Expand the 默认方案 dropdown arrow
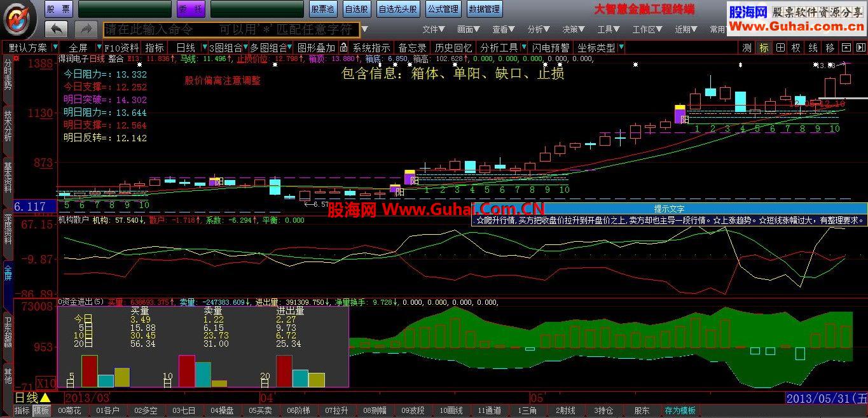 click(x=55, y=48)
